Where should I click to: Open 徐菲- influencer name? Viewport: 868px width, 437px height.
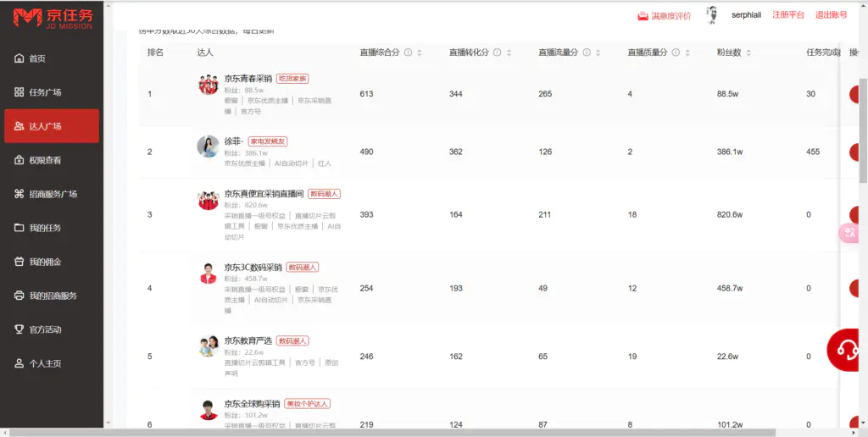234,141
